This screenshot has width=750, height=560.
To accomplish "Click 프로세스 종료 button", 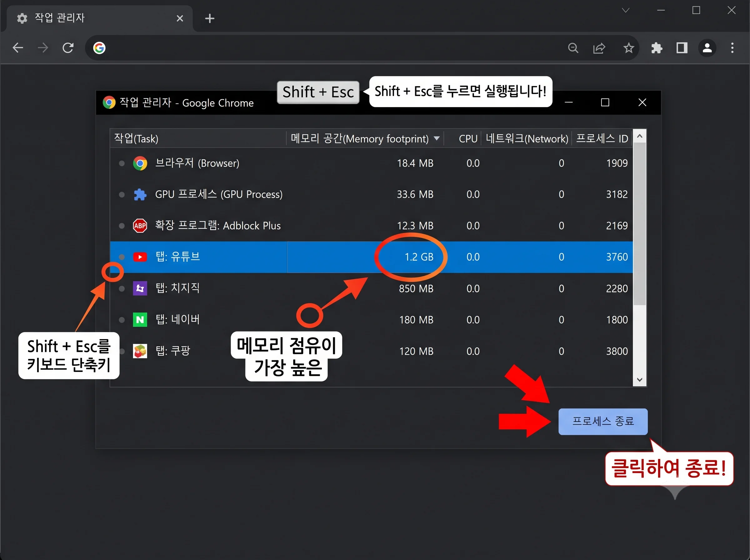I will pyautogui.click(x=603, y=421).
